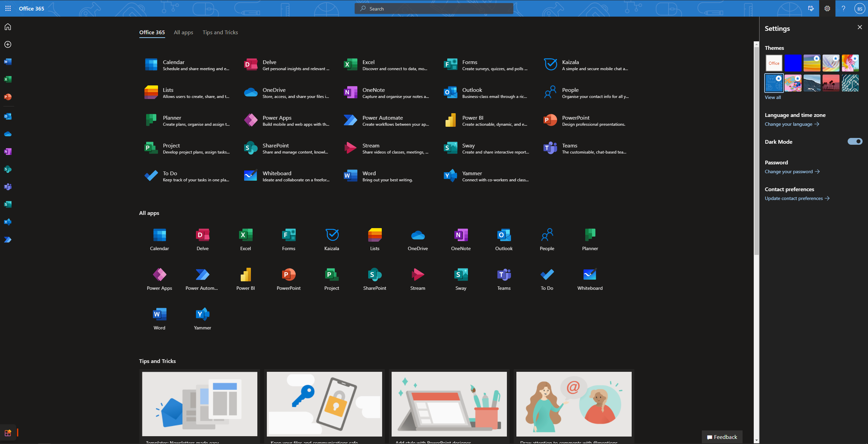Open Teams icon in left sidebar
Viewport: 868px width, 444px height.
click(8, 187)
